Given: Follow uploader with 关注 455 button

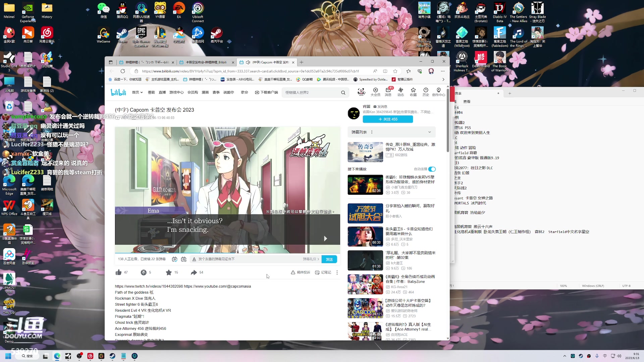Looking at the screenshot, I should point(388,119).
